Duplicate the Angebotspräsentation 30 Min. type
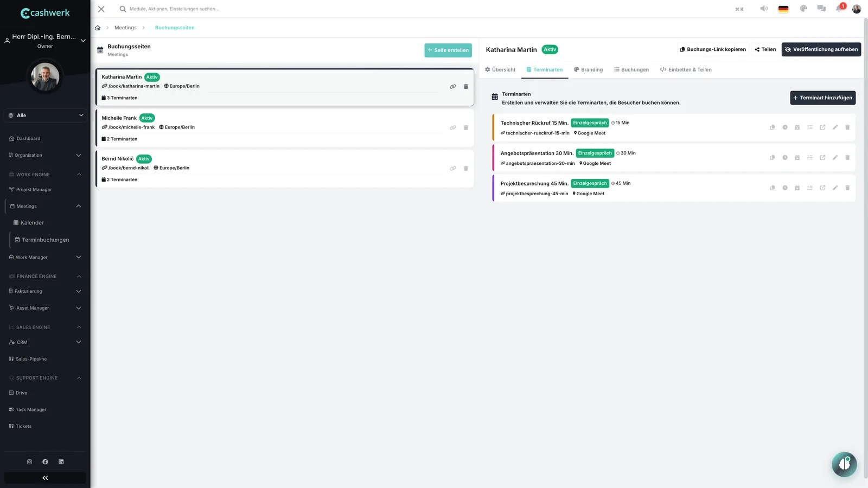868x488 pixels. click(x=773, y=158)
